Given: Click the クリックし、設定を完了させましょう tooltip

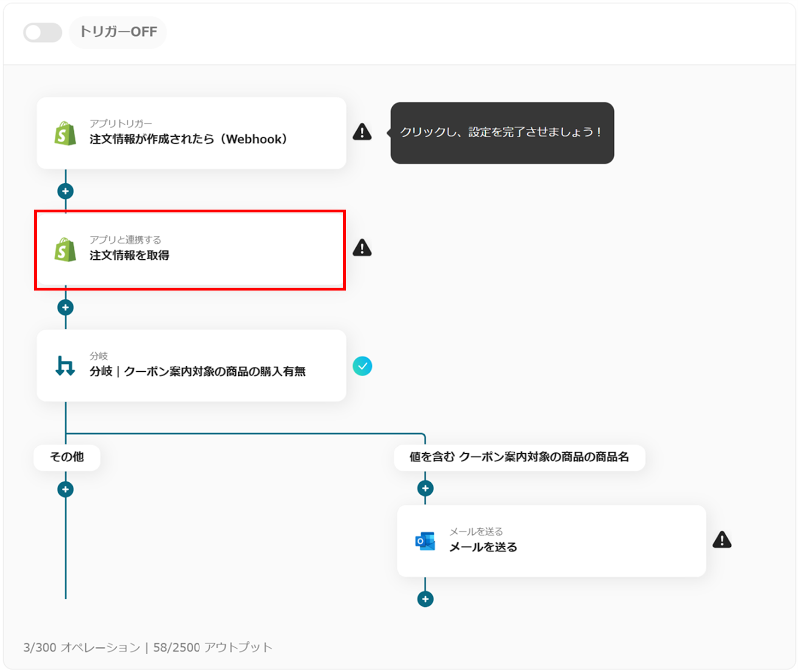Looking at the screenshot, I should click(502, 133).
